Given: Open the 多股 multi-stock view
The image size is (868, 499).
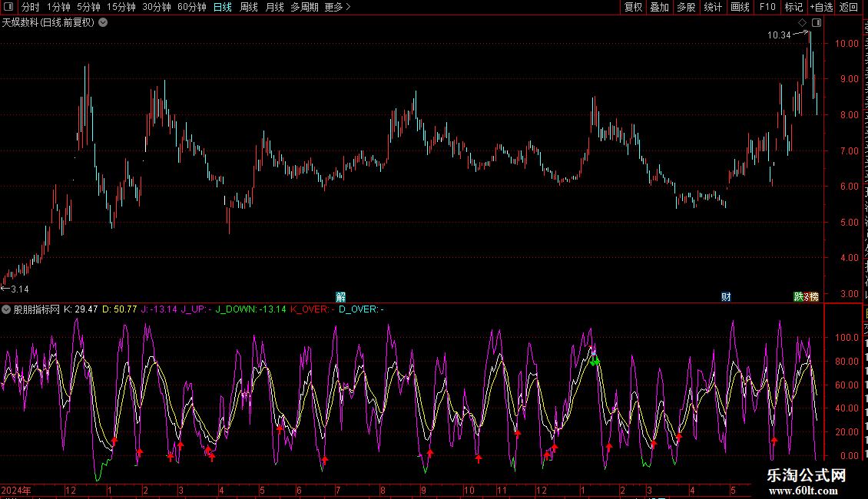Looking at the screenshot, I should [686, 7].
